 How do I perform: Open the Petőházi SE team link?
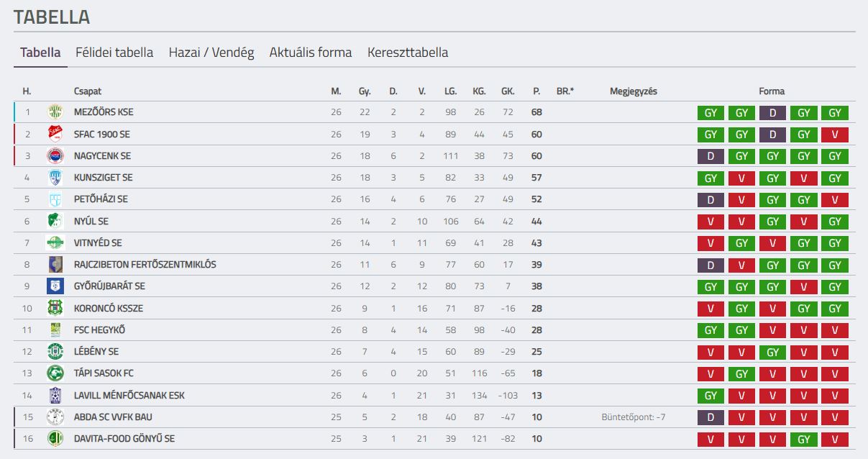pos(101,199)
